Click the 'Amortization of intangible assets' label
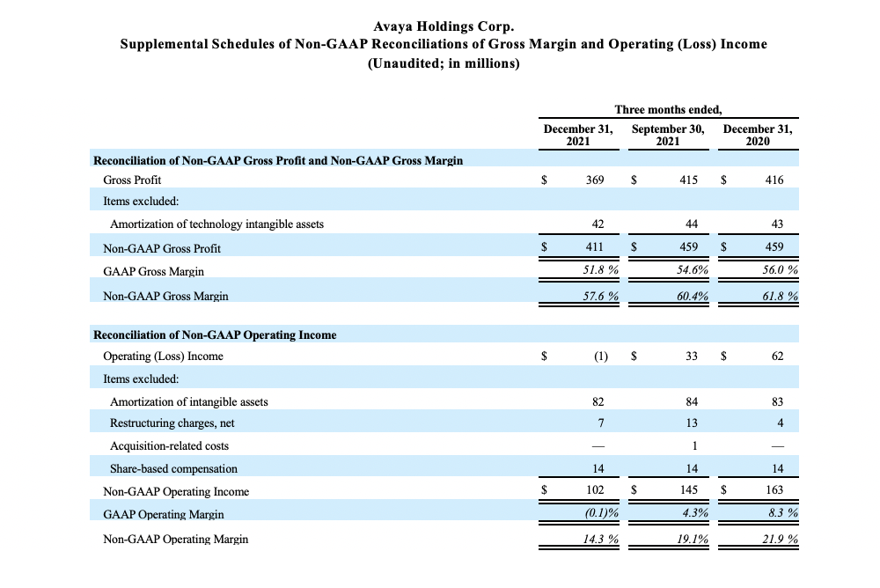This screenshot has height=588, width=880. point(188,402)
